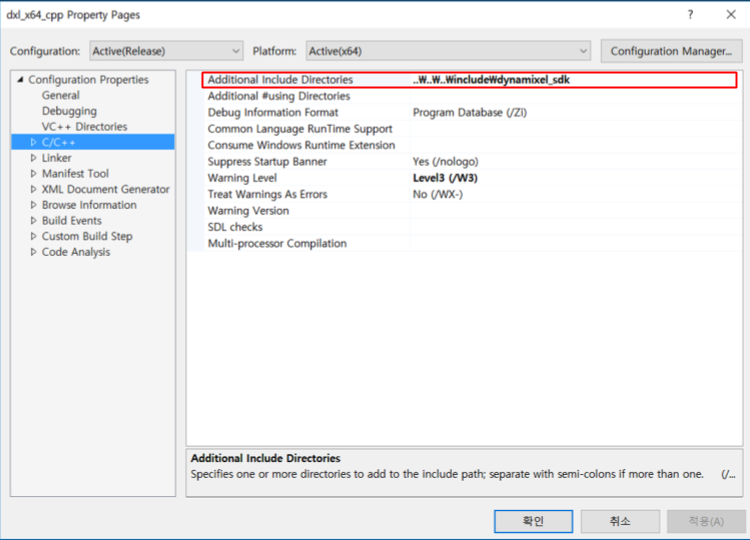Image resolution: width=750 pixels, height=540 pixels.
Task: Collapse the Configuration Properties tree node
Action: click(x=20, y=80)
